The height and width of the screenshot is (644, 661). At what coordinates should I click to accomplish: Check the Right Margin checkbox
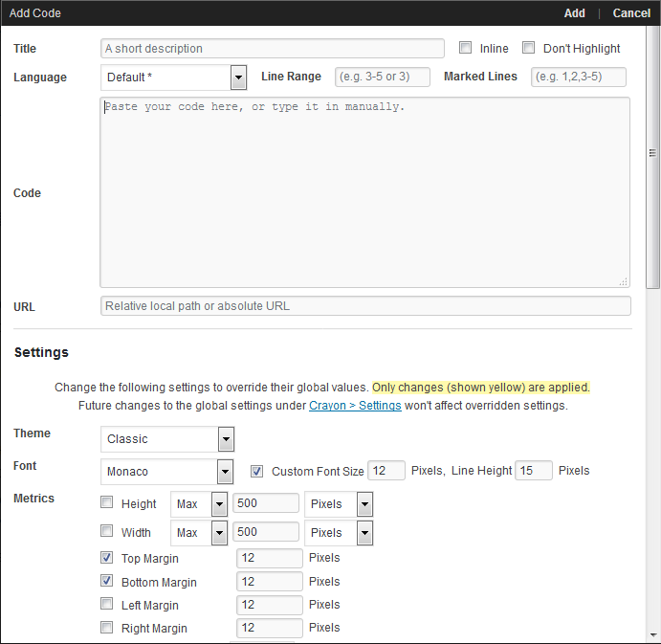106,627
